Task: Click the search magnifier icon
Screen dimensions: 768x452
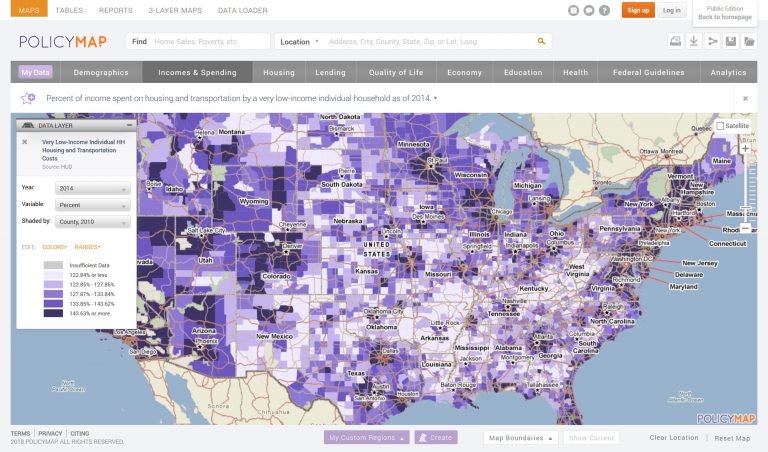Action: click(x=541, y=42)
